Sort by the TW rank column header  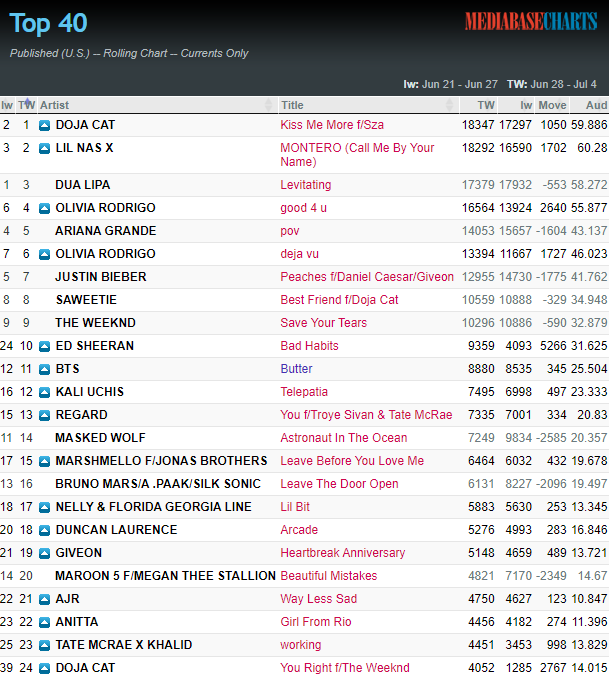pyautogui.click(x=26, y=105)
